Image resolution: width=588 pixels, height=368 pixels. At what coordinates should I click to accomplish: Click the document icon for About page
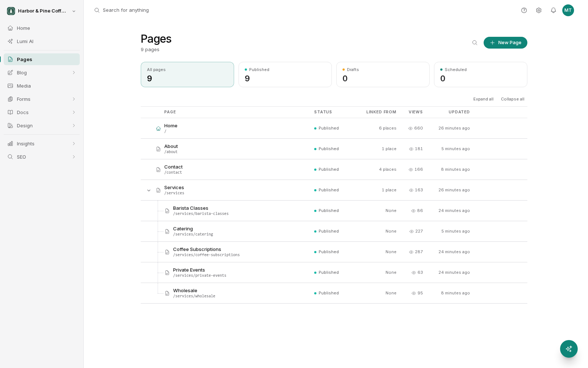[x=158, y=149]
